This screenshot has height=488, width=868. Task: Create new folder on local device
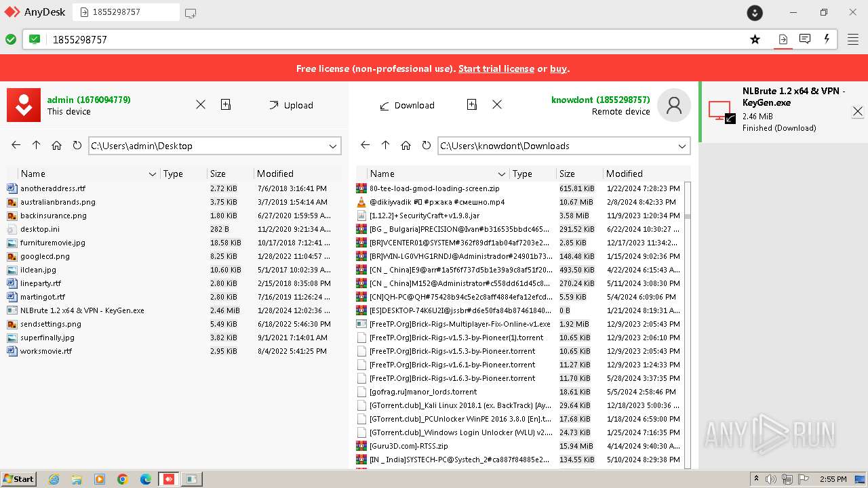coord(226,104)
